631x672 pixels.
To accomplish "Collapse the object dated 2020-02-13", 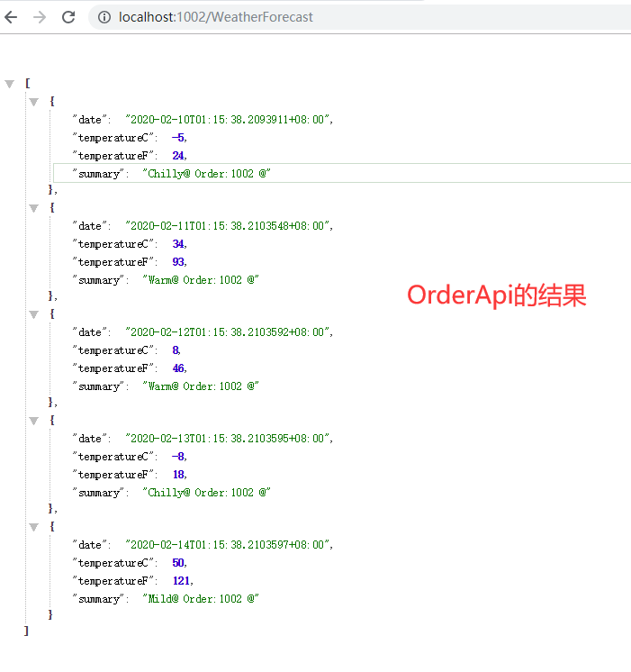I will click(34, 421).
